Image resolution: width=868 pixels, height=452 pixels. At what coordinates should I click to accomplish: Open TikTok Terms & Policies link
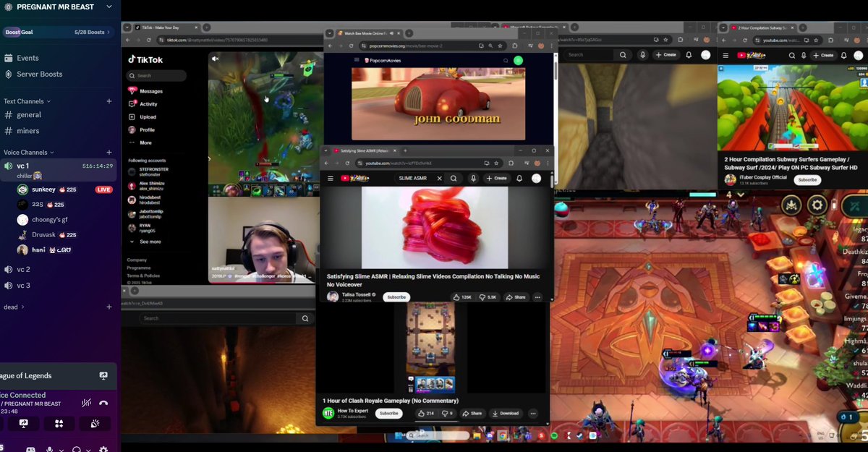point(142,276)
